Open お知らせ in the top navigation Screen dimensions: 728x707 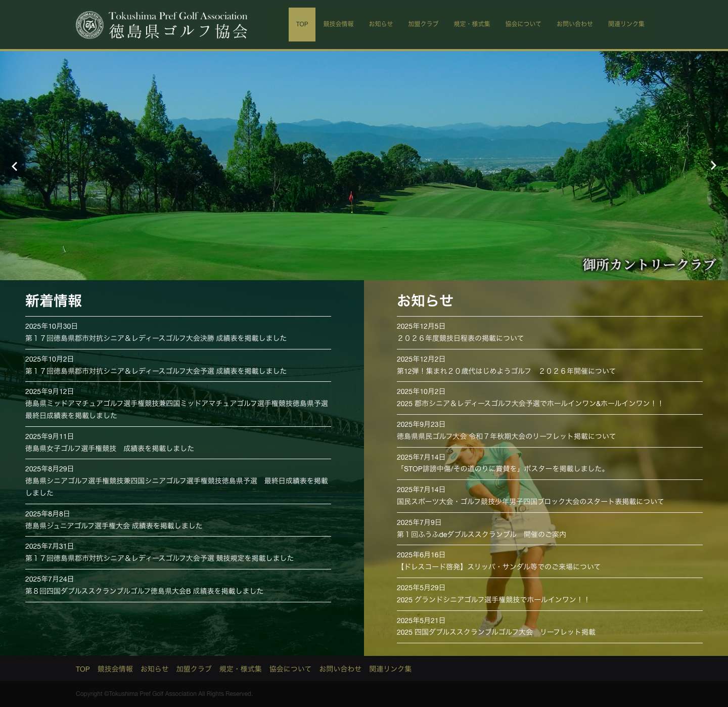point(381,24)
